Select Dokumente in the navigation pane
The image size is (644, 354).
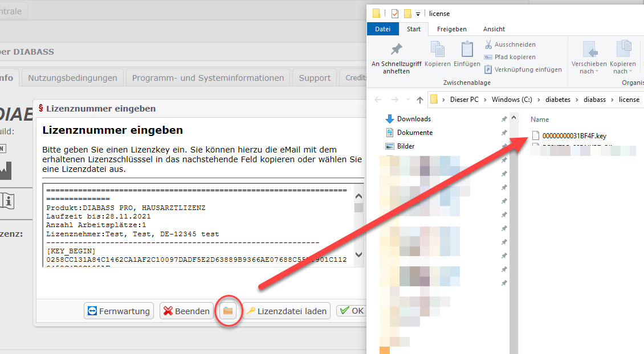(409, 133)
